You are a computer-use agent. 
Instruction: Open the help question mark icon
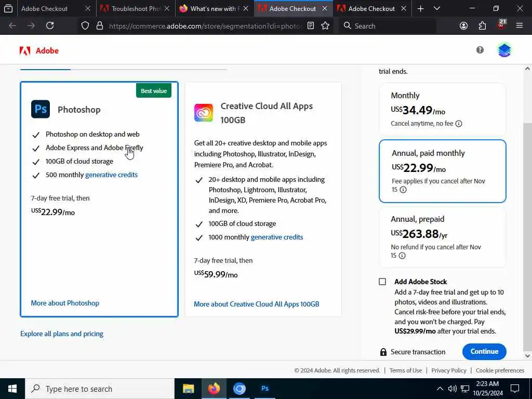(480, 50)
